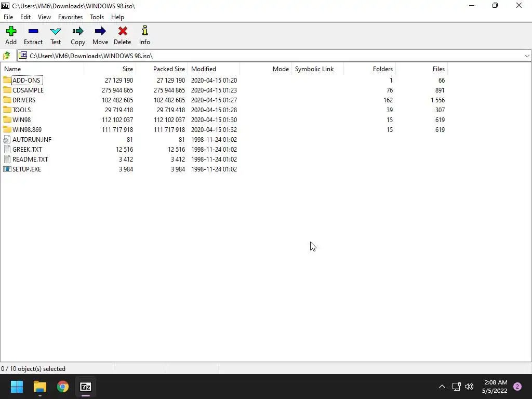Sort by Packed Size column header
This screenshot has height=399, width=532.
(162, 69)
